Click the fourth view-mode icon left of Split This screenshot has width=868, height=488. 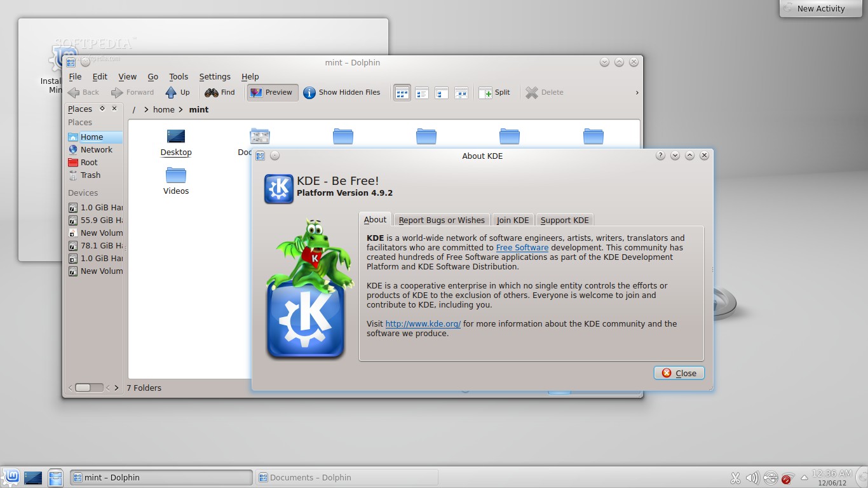[x=461, y=93]
